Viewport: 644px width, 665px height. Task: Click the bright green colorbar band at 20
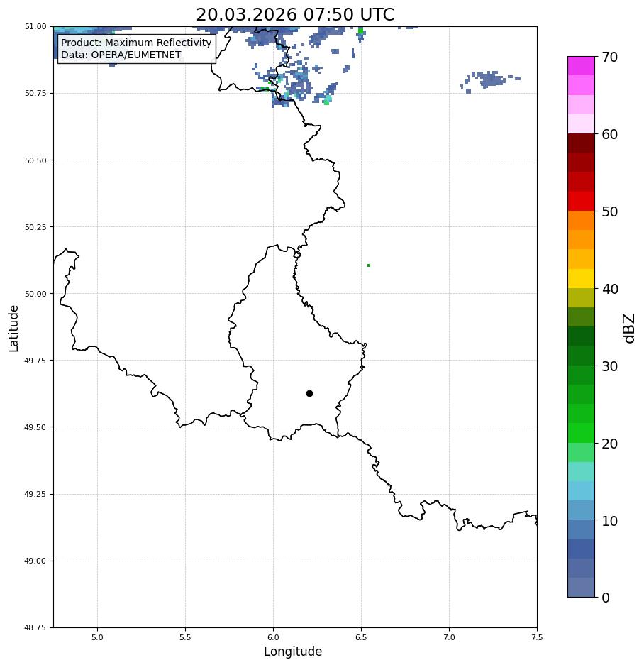click(x=582, y=433)
